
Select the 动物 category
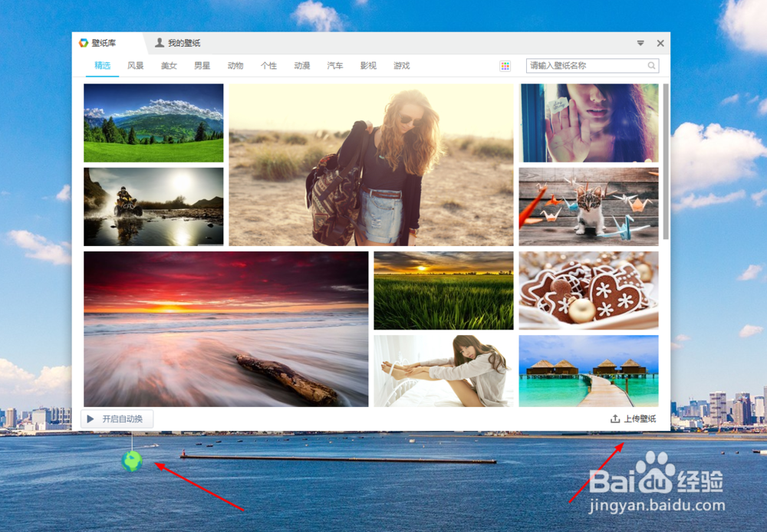tap(235, 65)
